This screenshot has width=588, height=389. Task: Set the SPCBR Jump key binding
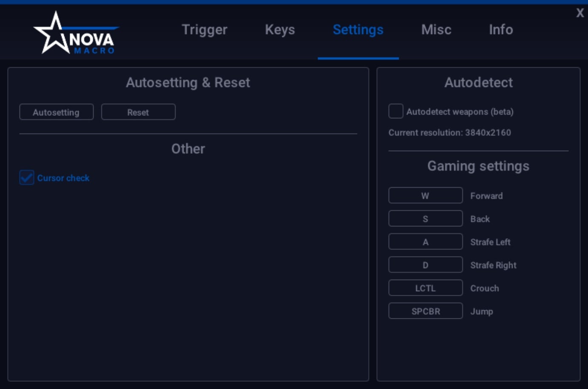pos(425,311)
